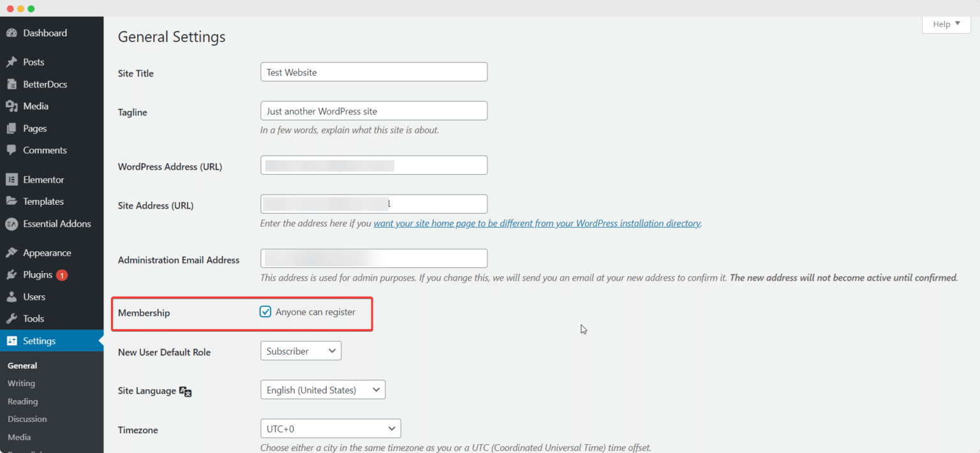Open the New User Default Role dropdown
The width and height of the screenshot is (980, 453).
pyautogui.click(x=300, y=350)
